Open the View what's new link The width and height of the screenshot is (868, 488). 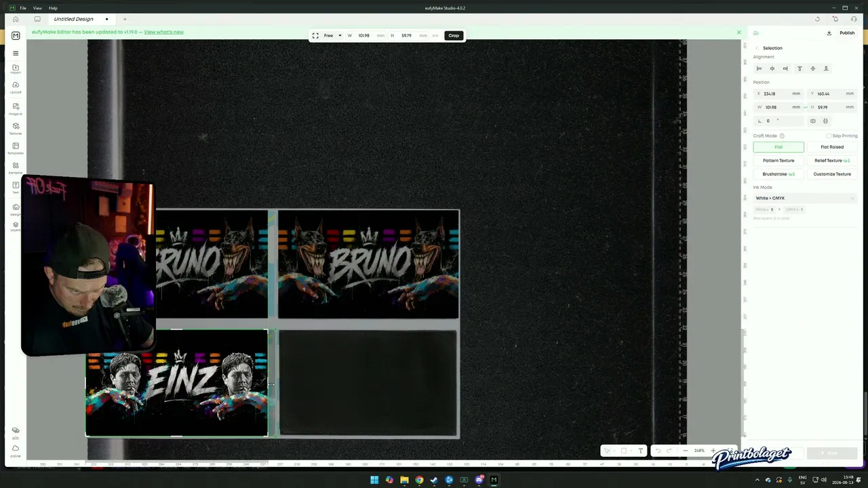coord(163,32)
